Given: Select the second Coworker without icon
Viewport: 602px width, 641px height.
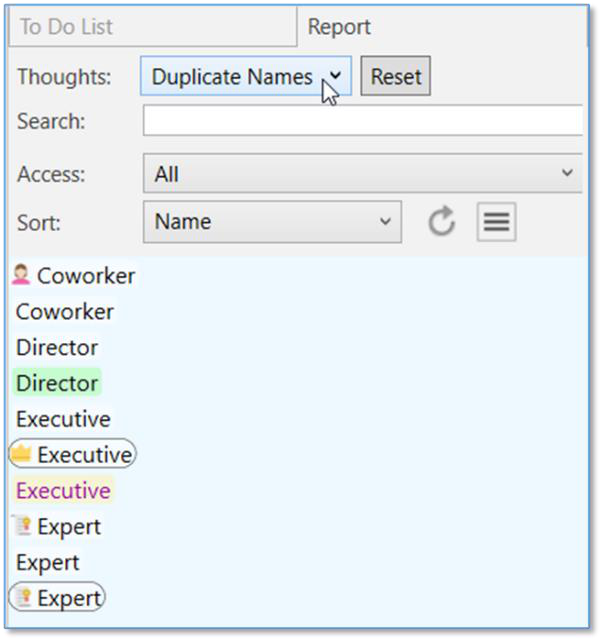Looking at the screenshot, I should click(65, 312).
